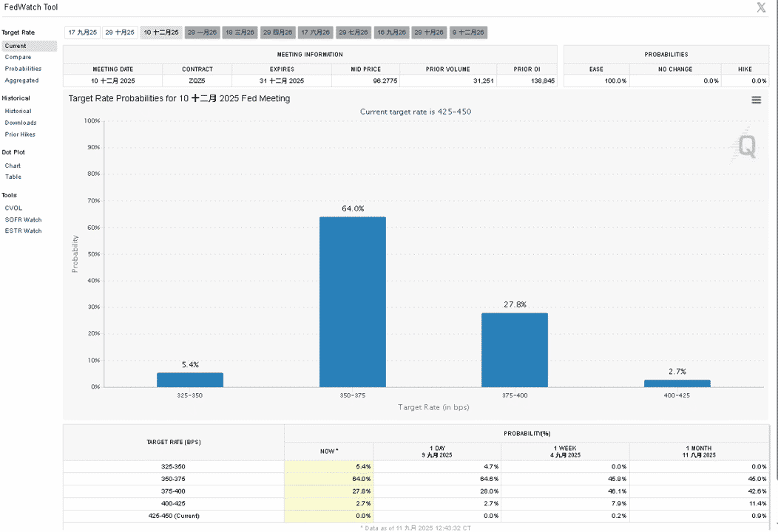Click the 1 MONTH column header
The height and width of the screenshot is (532, 778).
(x=699, y=451)
